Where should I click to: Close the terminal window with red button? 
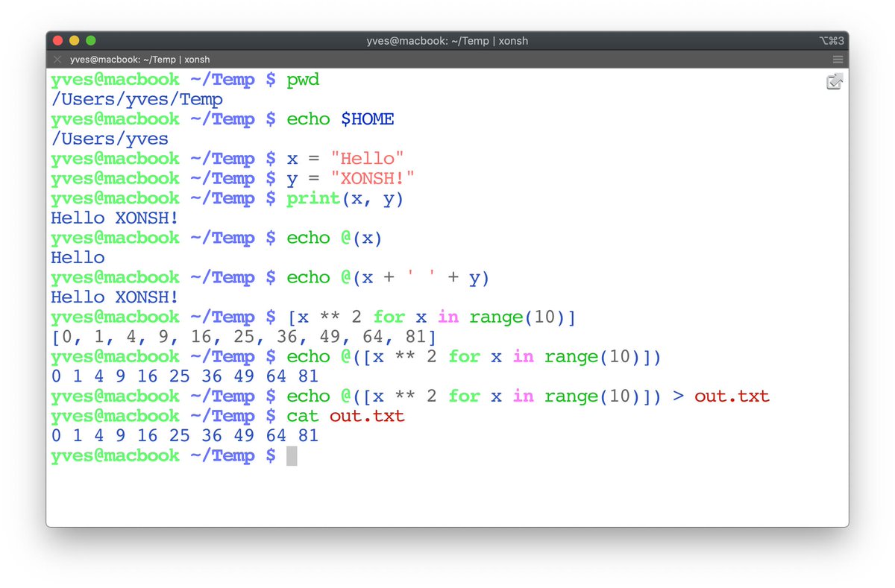[58, 40]
